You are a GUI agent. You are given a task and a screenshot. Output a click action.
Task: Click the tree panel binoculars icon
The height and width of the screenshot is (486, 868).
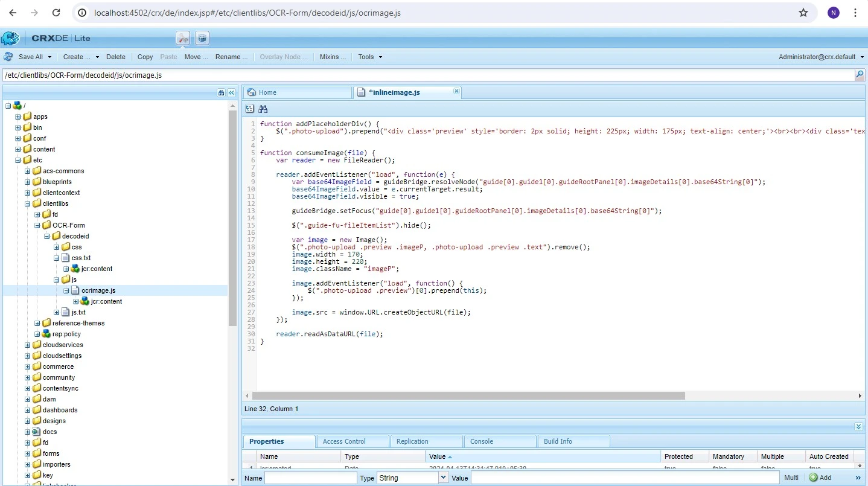(x=221, y=92)
